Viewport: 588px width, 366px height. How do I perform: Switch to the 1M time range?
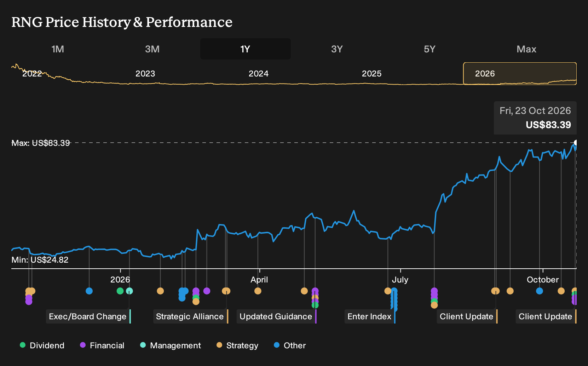pos(58,49)
